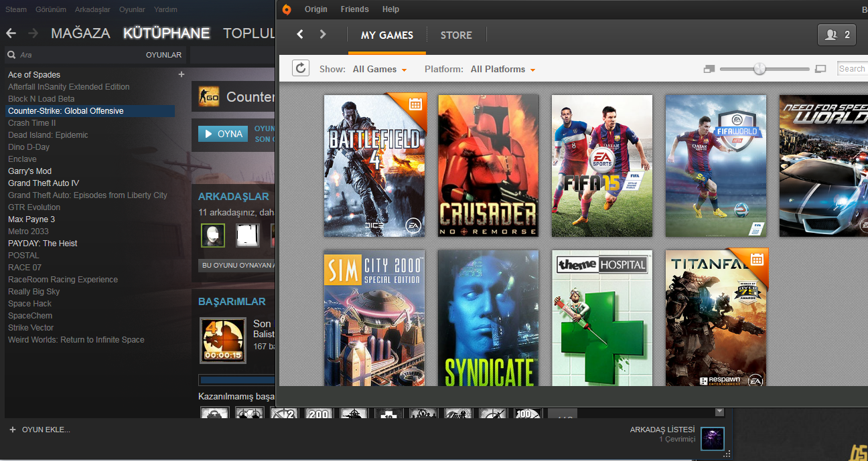
Task: Click the OYNA play button
Action: pyautogui.click(x=223, y=134)
